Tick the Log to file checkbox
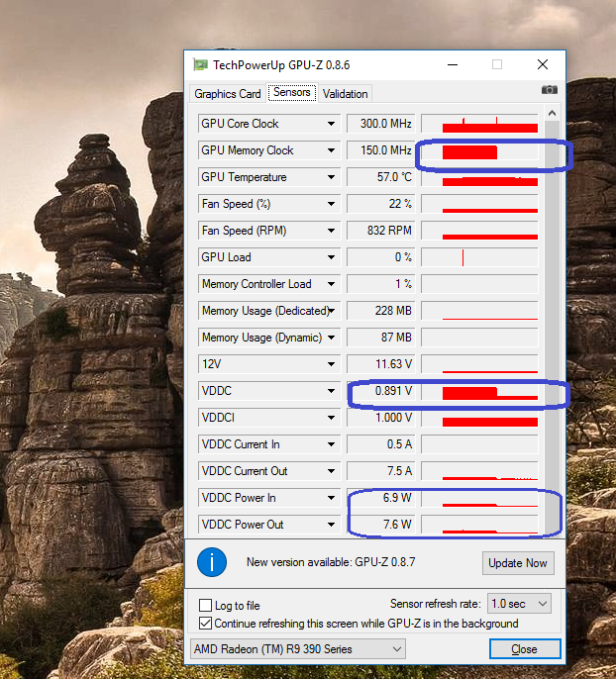Screen dimensions: 616x679 pos(205,605)
